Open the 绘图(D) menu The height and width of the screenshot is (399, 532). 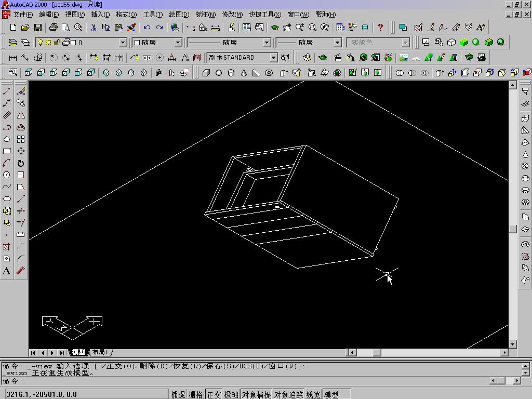pyautogui.click(x=179, y=15)
